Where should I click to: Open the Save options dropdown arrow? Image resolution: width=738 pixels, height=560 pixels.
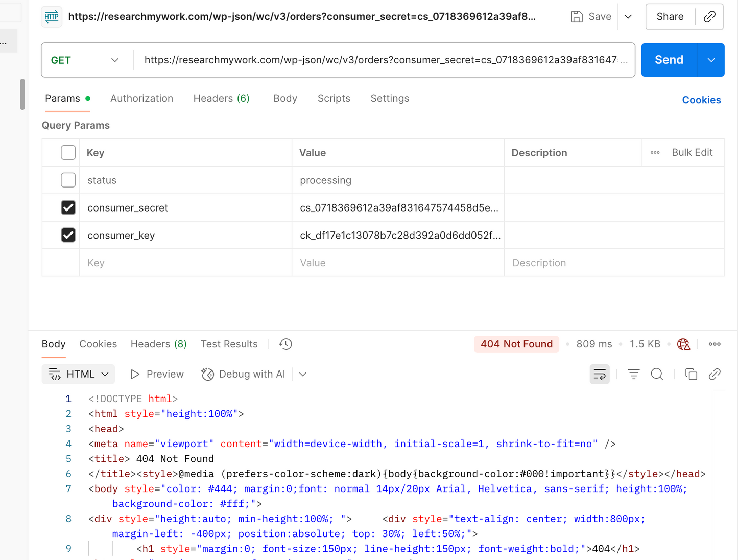[x=628, y=17]
